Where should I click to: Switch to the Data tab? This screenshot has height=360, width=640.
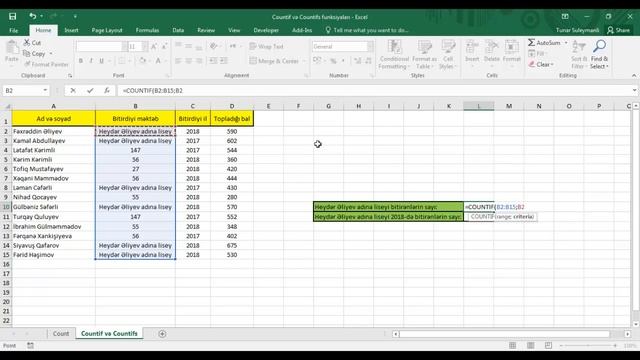pos(178,30)
